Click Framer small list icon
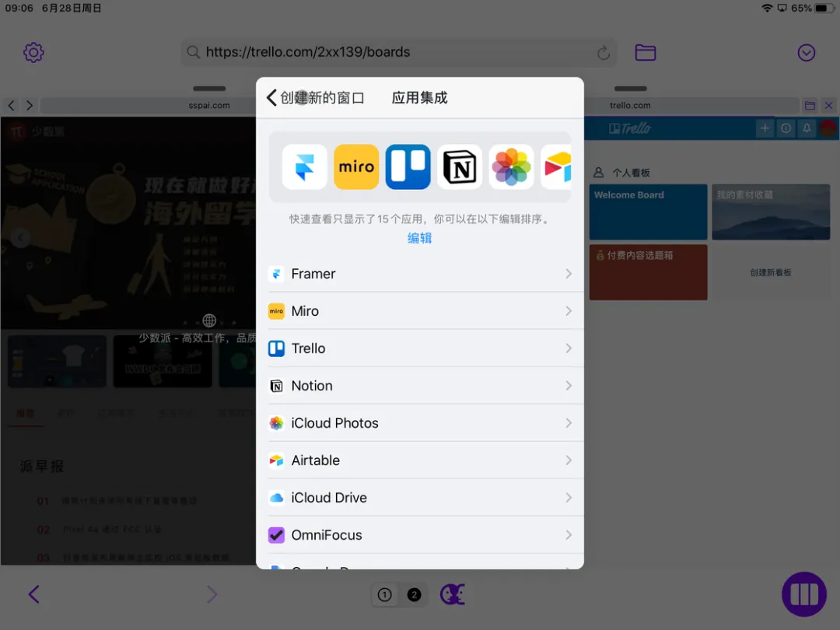The height and width of the screenshot is (630, 840). [276, 274]
